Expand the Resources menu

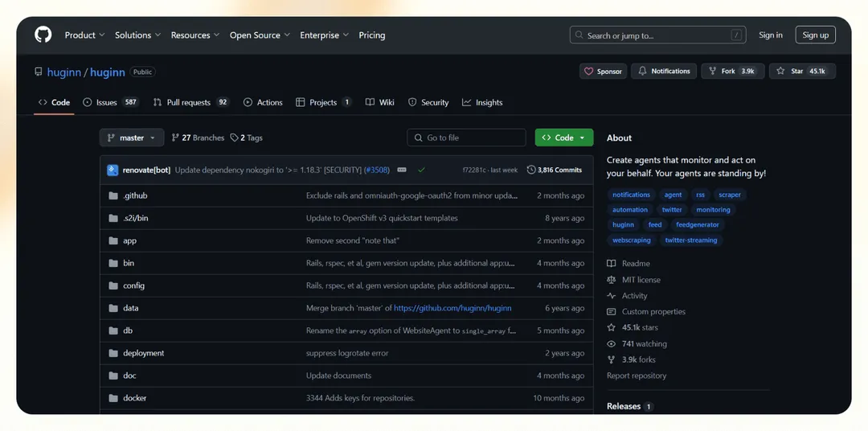point(194,35)
